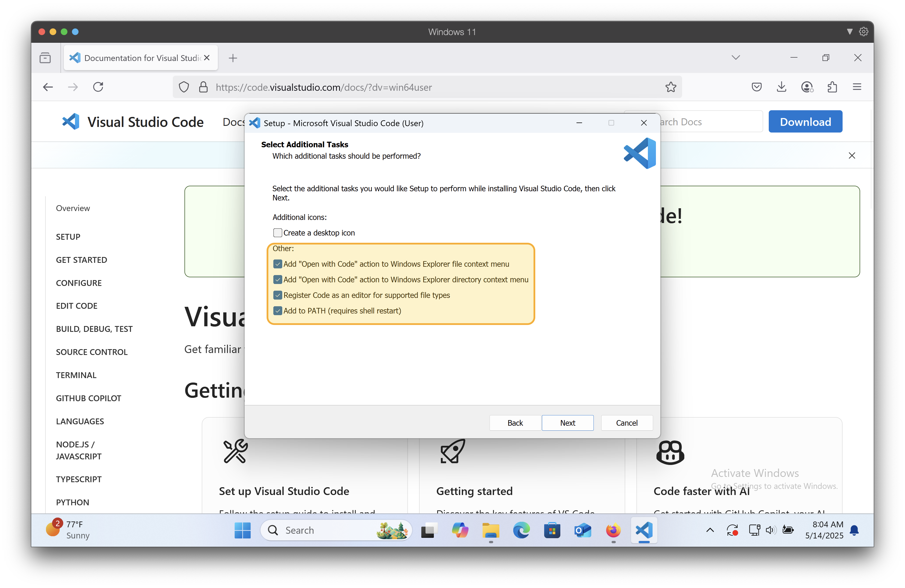Uncheck Open with Code directory context menu option
This screenshot has width=905, height=588.
278,279
